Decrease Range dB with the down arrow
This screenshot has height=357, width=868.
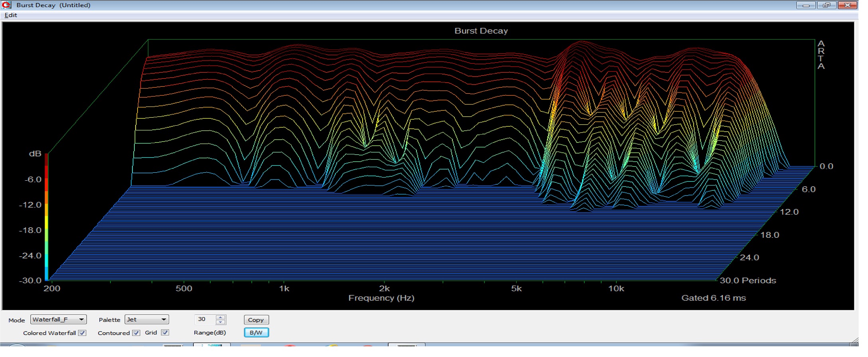[x=221, y=322]
